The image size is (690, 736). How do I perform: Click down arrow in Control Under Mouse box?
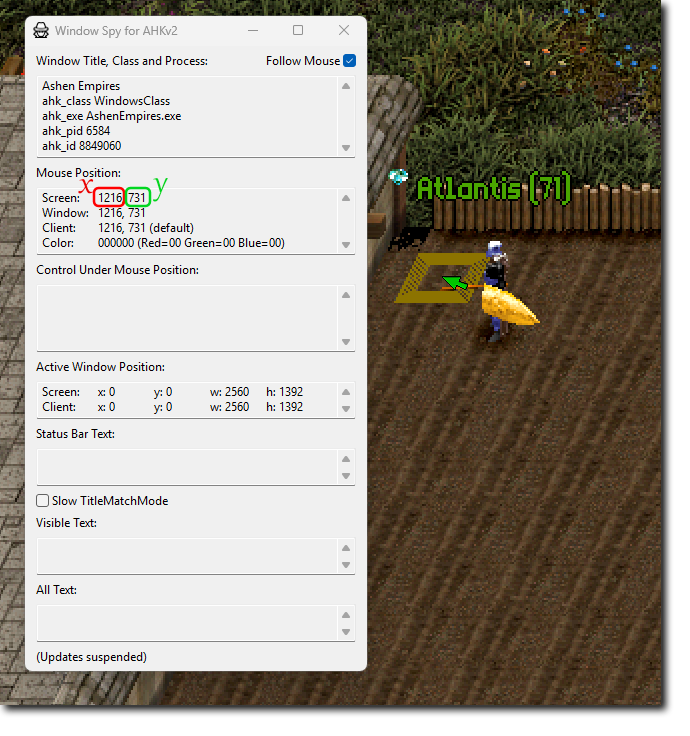click(x=346, y=342)
